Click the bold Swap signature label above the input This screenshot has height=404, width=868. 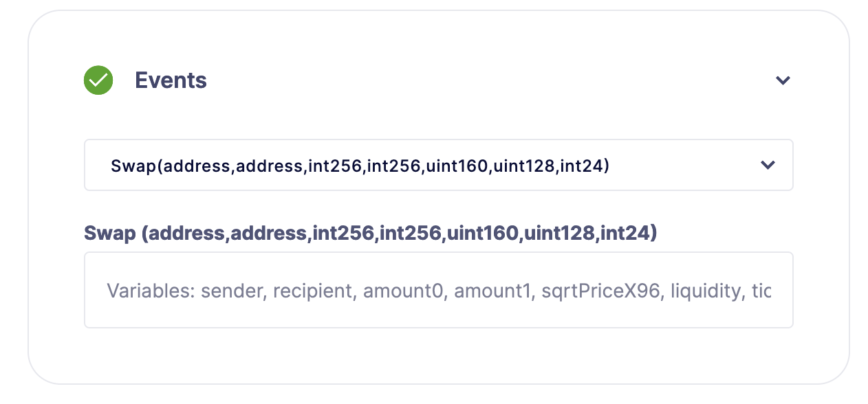[x=370, y=234]
